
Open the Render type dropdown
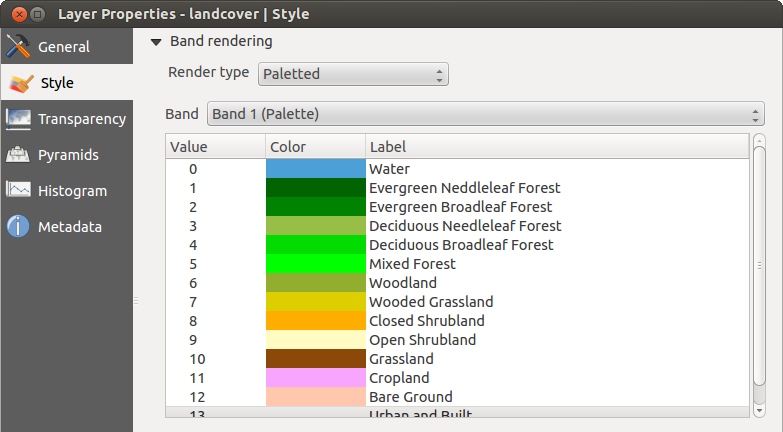coord(353,74)
